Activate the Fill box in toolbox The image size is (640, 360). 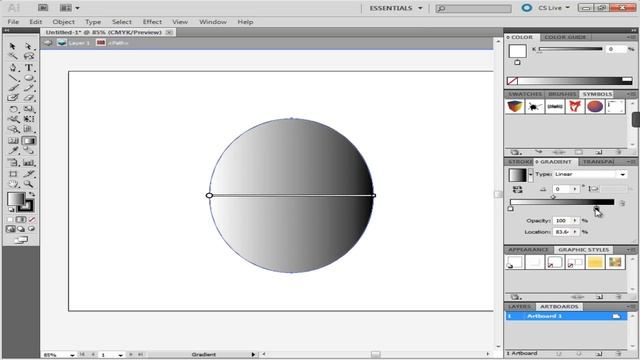(x=15, y=200)
